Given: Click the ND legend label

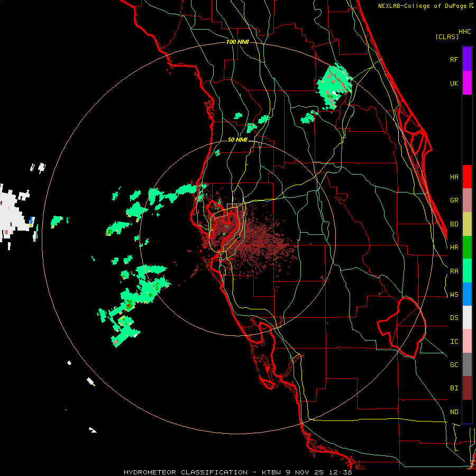Looking at the screenshot, I should (454, 412).
